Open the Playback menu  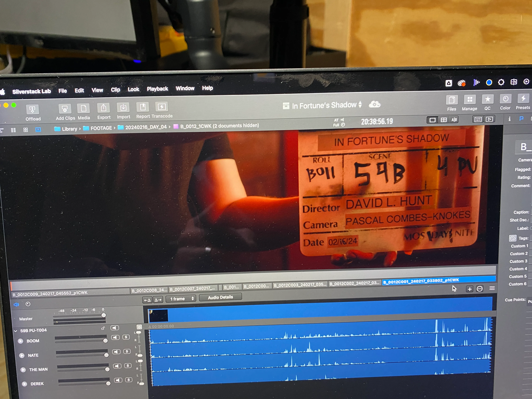(x=157, y=89)
